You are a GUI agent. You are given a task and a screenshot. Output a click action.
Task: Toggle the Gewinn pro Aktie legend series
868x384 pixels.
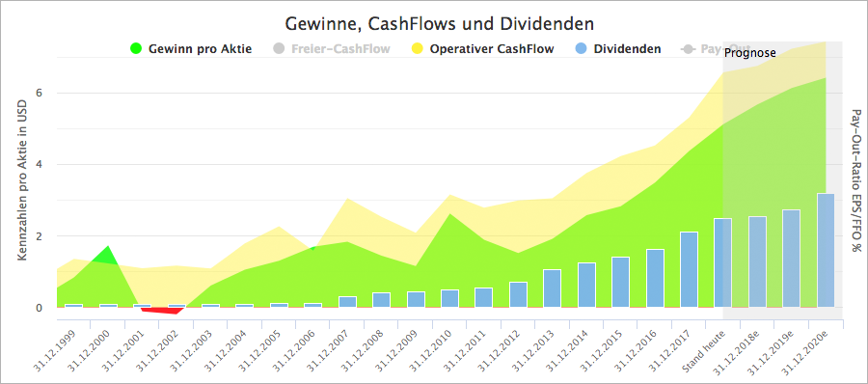(x=191, y=49)
